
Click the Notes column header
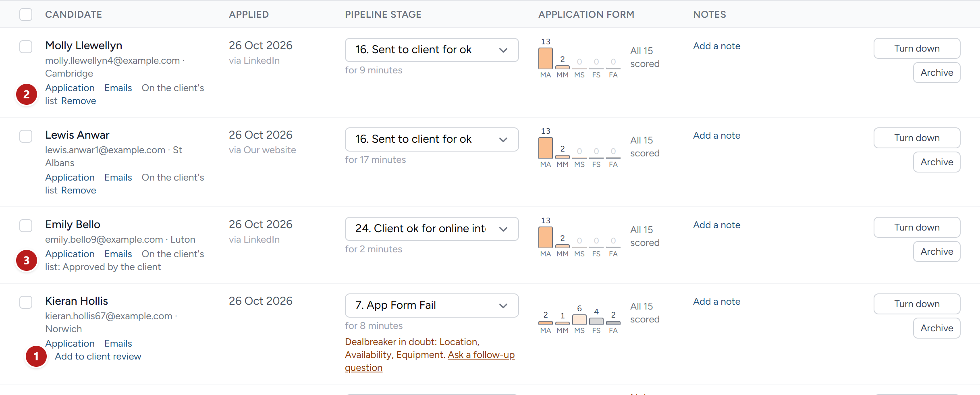[x=709, y=15]
